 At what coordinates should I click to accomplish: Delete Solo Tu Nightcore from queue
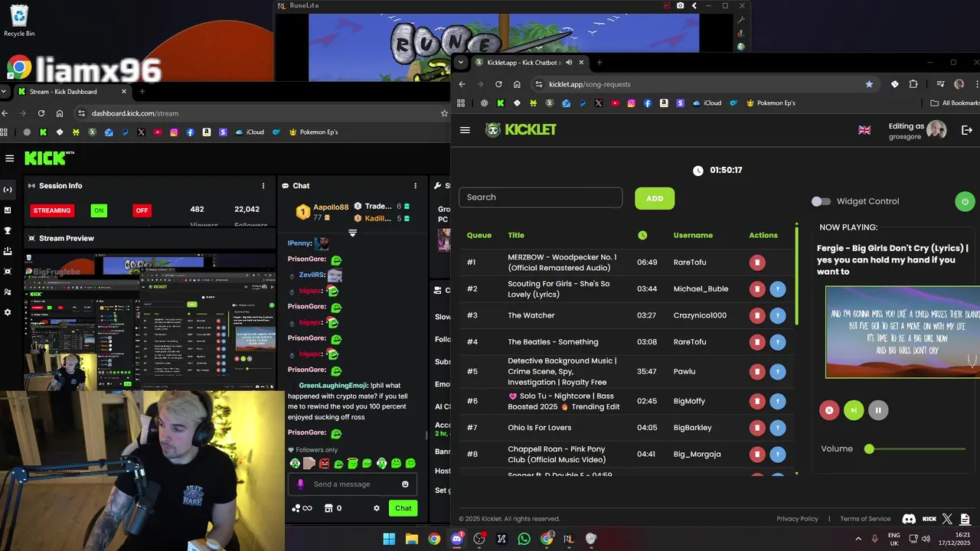756,401
